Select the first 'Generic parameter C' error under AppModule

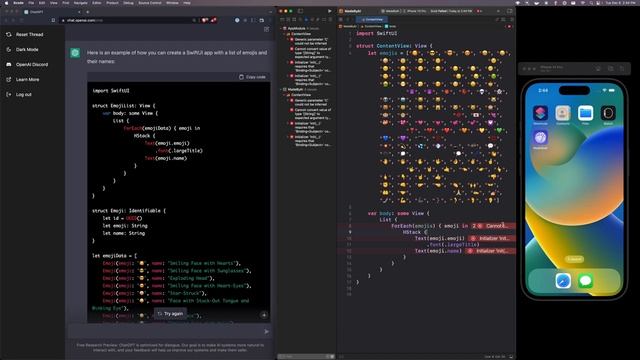click(311, 41)
